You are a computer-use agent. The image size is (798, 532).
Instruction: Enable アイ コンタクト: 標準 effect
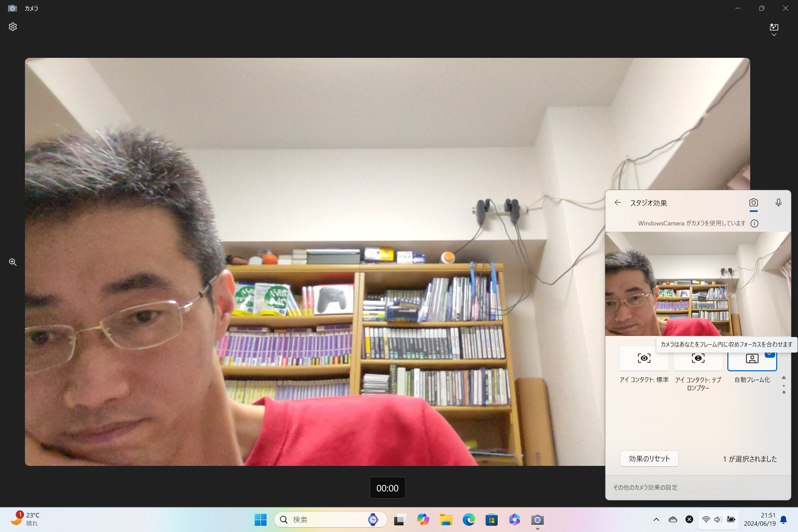point(644,360)
